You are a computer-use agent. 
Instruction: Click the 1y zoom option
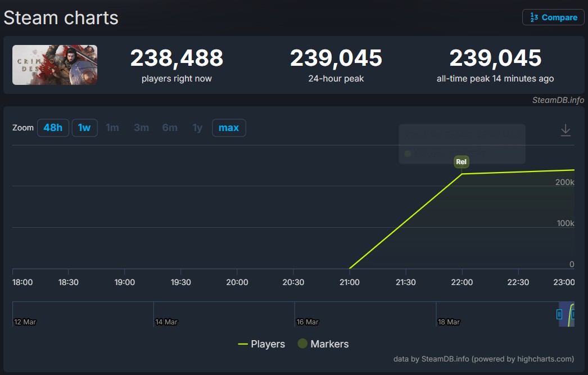197,128
